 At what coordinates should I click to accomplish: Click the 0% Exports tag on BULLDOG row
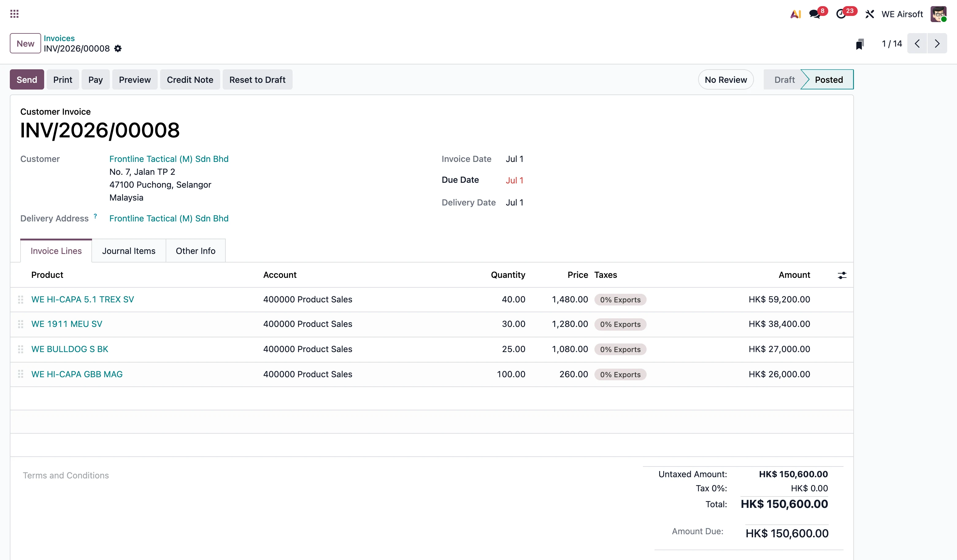[620, 349]
